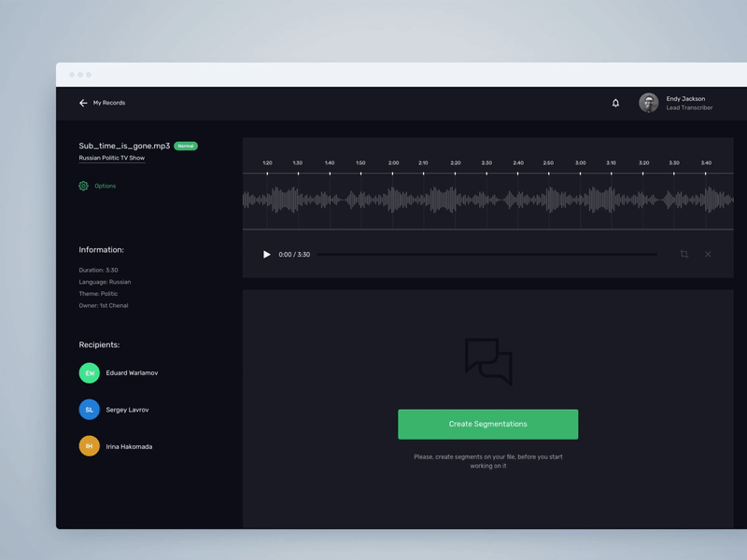This screenshot has height=560, width=747.
Task: Click the Duration: 3:30 info line
Action: (99, 270)
